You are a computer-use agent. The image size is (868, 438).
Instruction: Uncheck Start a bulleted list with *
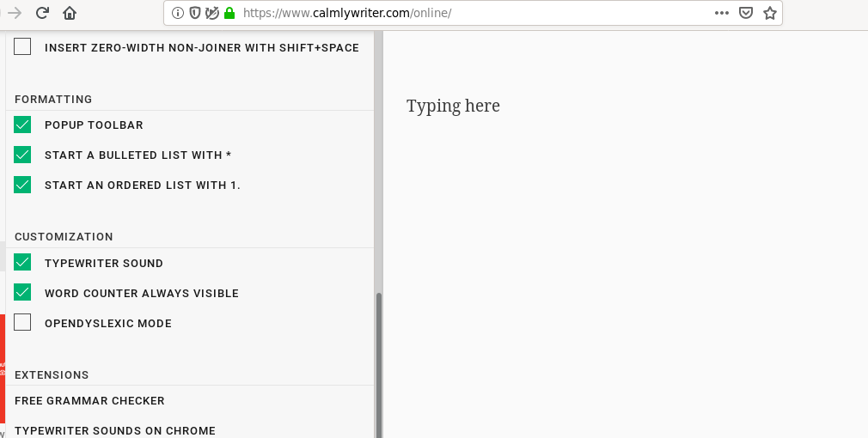pyautogui.click(x=22, y=155)
